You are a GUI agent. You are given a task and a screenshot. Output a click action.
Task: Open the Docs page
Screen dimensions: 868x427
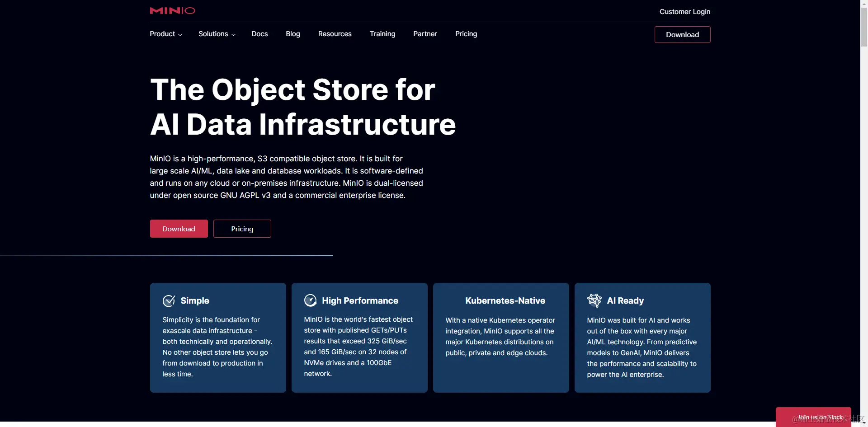pos(259,34)
